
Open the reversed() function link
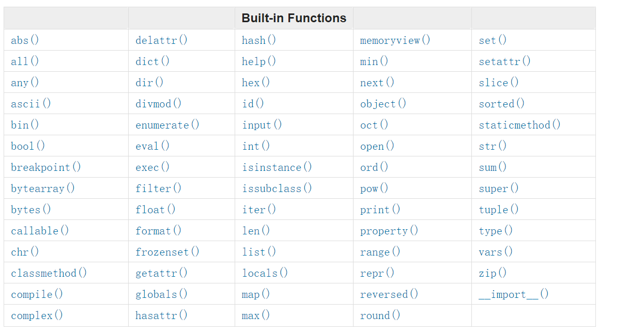389,294
